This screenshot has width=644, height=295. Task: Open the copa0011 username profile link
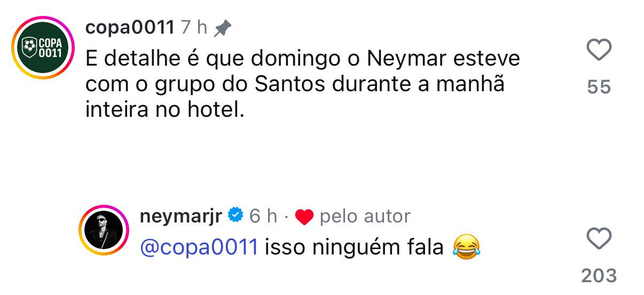(x=130, y=28)
